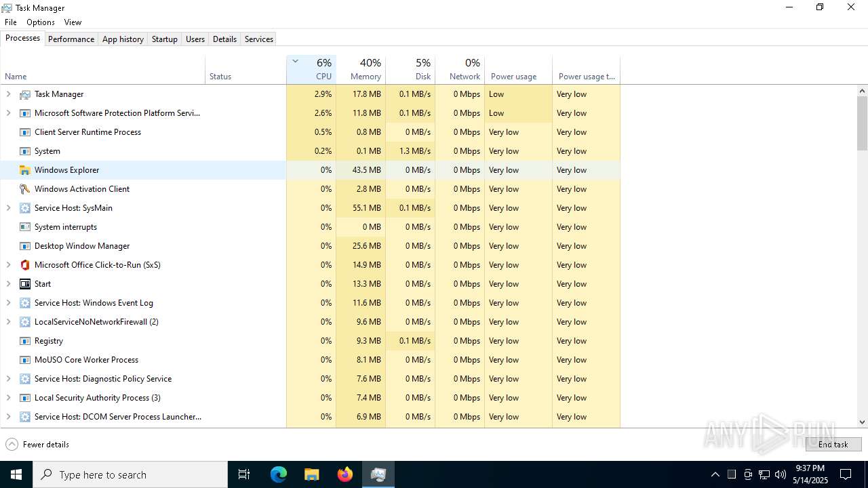
Task: Click the DCOM Server Process Launcher icon
Action: pyautogui.click(x=25, y=417)
